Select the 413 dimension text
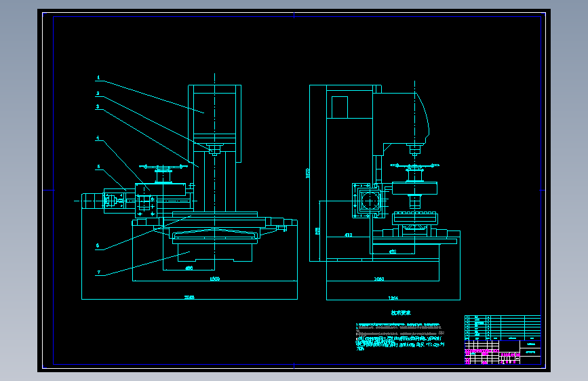Image resolution: width=588 pixels, height=381 pixels. tap(349, 235)
